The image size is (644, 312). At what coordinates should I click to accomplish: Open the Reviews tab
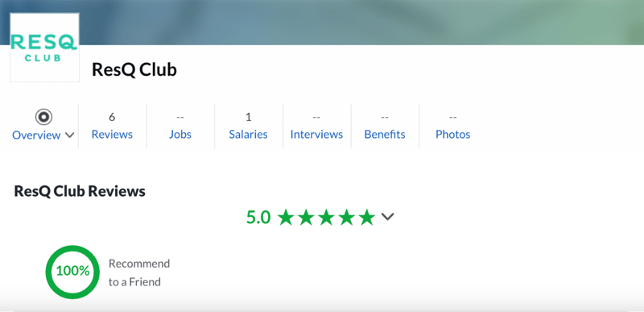pyautogui.click(x=112, y=135)
